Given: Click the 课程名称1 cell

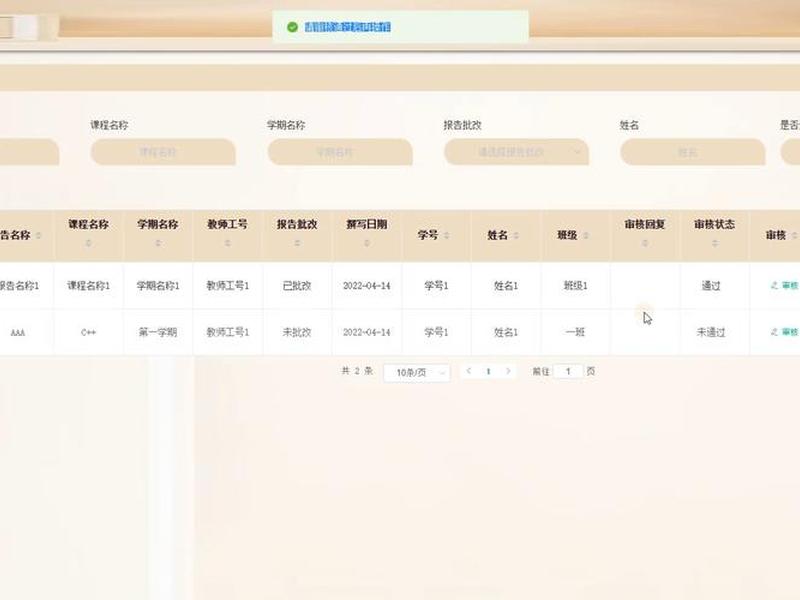Looking at the screenshot, I should (88, 286).
